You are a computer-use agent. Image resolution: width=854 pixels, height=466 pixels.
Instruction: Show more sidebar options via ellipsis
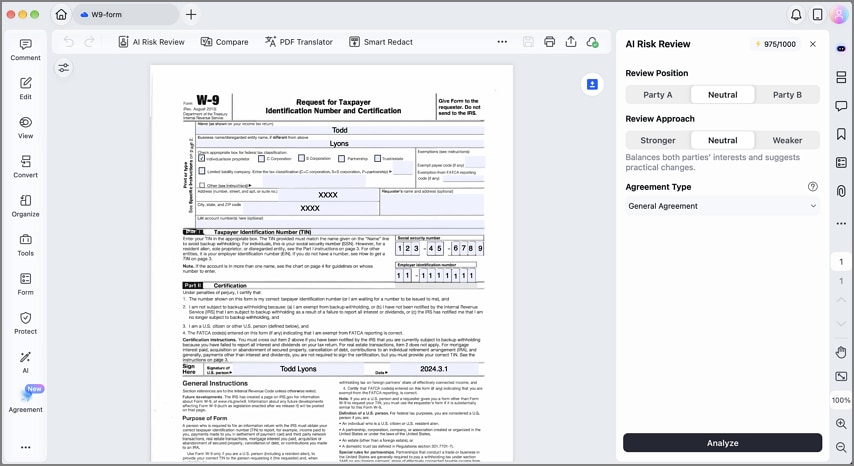[25, 447]
